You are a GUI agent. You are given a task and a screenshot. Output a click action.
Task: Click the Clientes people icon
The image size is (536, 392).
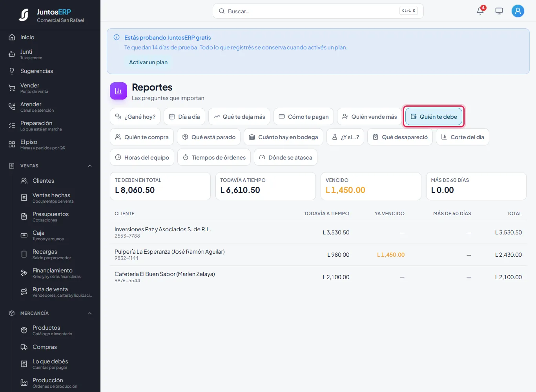[x=24, y=181]
